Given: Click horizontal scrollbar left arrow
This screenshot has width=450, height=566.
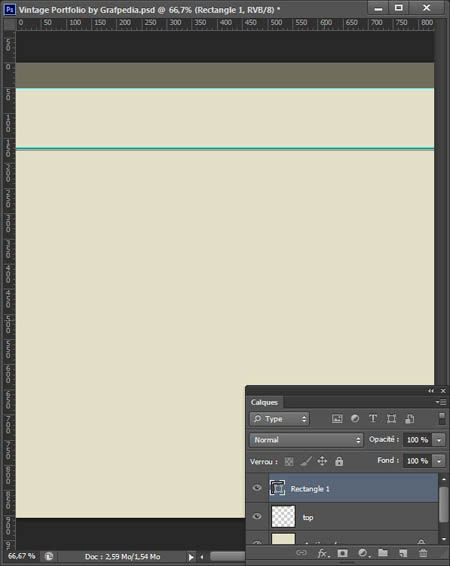Looking at the screenshot, I should pyautogui.click(x=202, y=557).
